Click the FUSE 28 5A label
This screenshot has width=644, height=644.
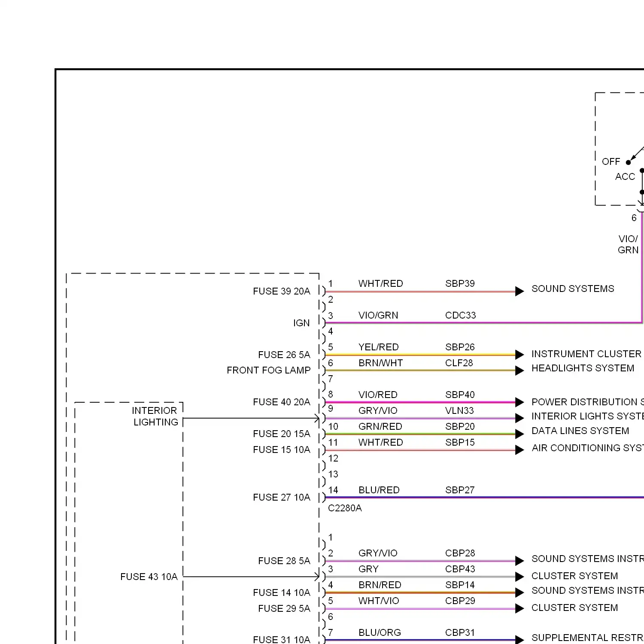284,561
